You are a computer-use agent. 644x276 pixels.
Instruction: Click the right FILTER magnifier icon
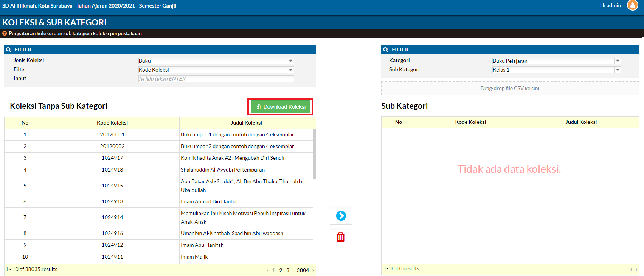[x=385, y=50]
